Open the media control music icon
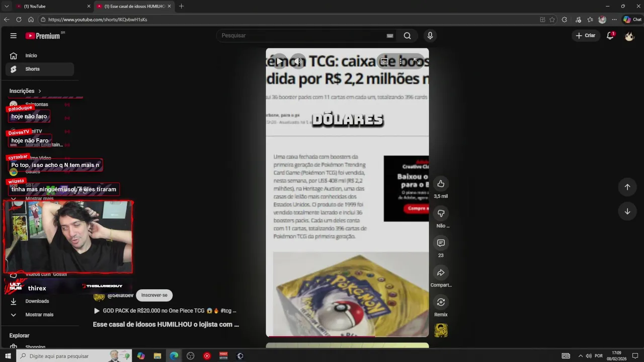 [578, 20]
